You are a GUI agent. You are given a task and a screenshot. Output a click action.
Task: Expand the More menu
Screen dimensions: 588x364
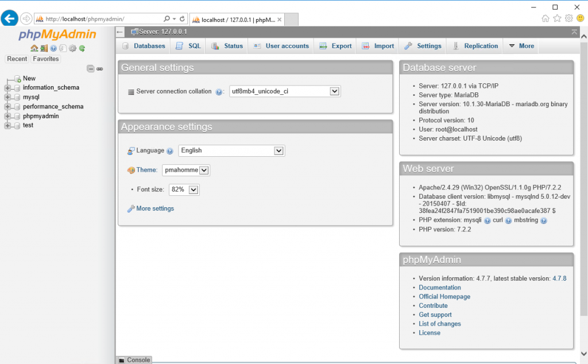[x=521, y=46]
